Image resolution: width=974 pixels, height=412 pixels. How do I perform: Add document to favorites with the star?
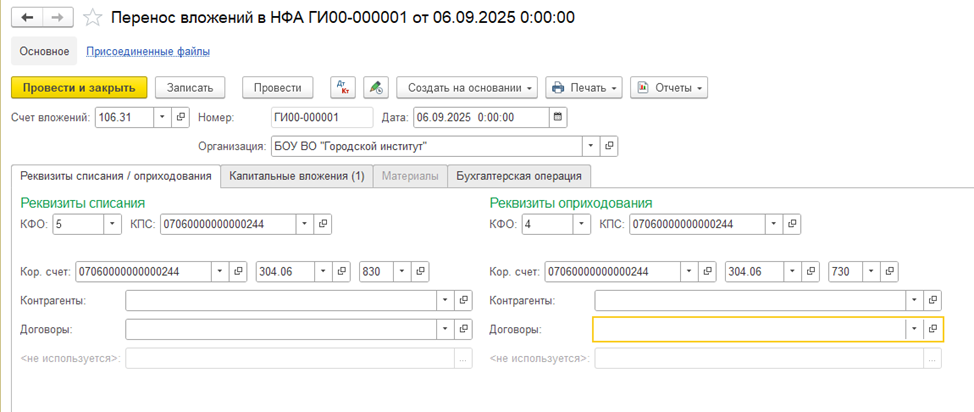93,18
